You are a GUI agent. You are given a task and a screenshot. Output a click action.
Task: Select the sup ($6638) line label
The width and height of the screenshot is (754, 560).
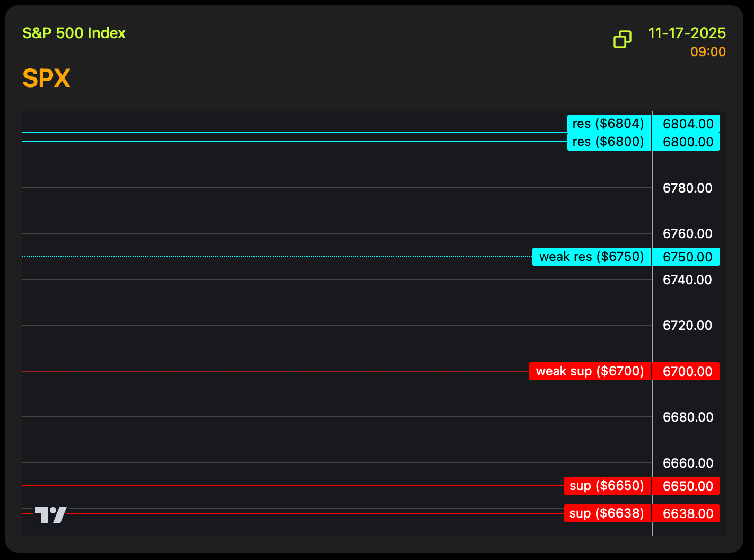point(607,513)
